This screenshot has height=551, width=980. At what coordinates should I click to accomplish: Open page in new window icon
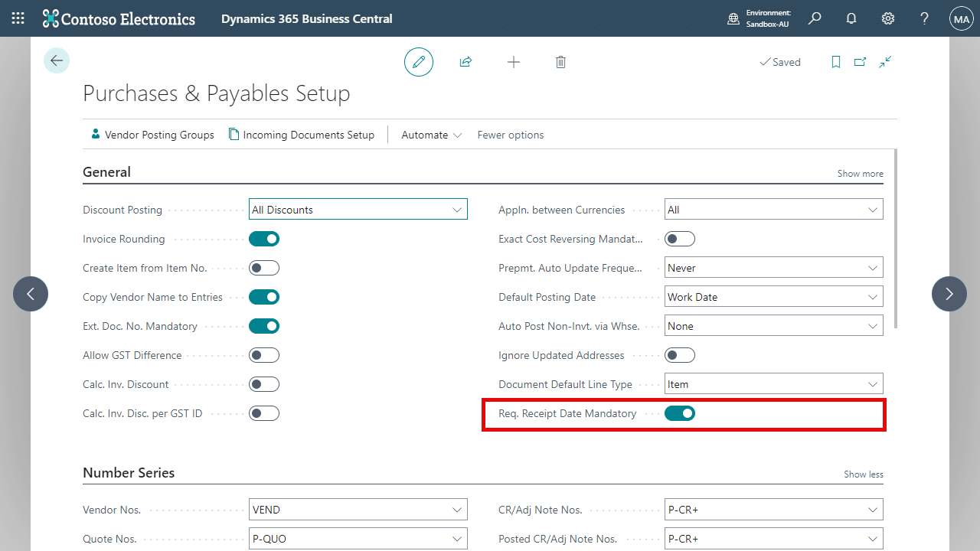click(860, 62)
